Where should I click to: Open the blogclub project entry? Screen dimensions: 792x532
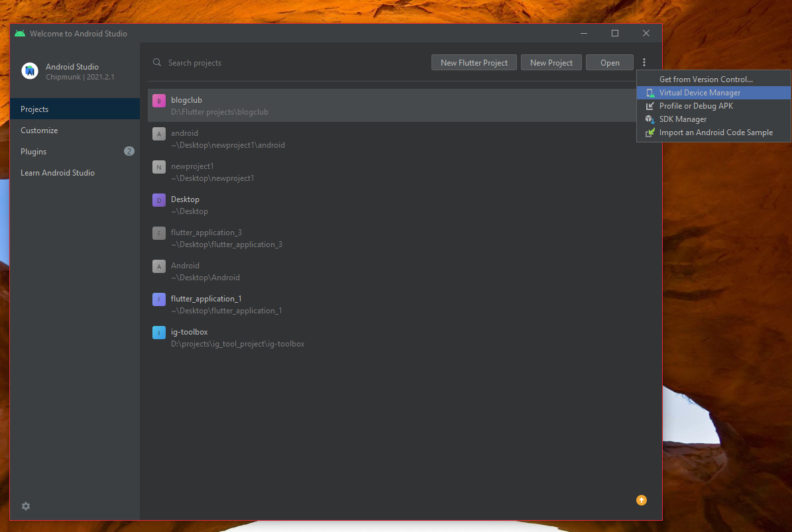(392, 105)
